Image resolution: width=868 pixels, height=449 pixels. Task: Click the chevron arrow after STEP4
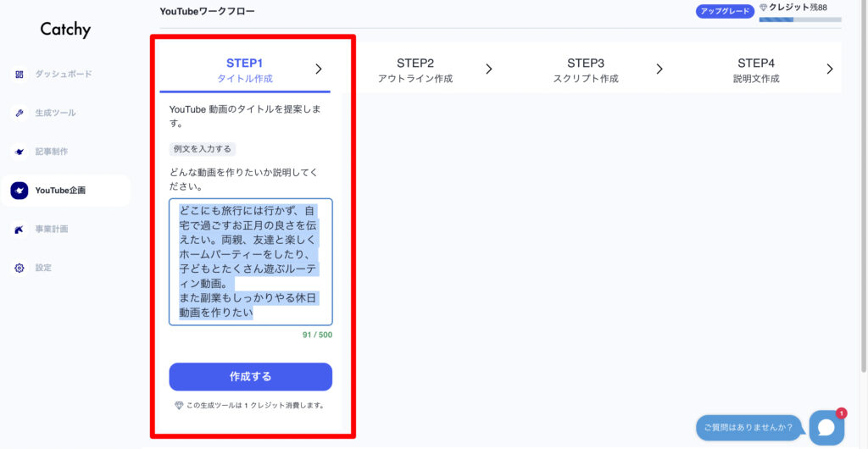tap(830, 69)
